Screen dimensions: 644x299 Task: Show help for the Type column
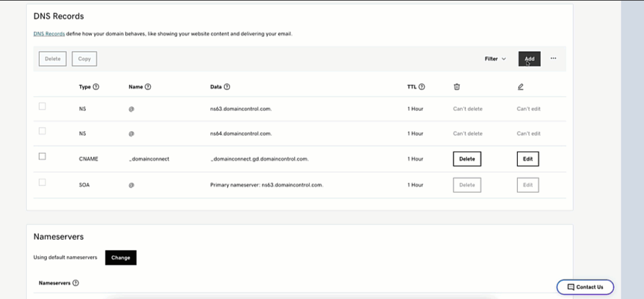click(96, 87)
